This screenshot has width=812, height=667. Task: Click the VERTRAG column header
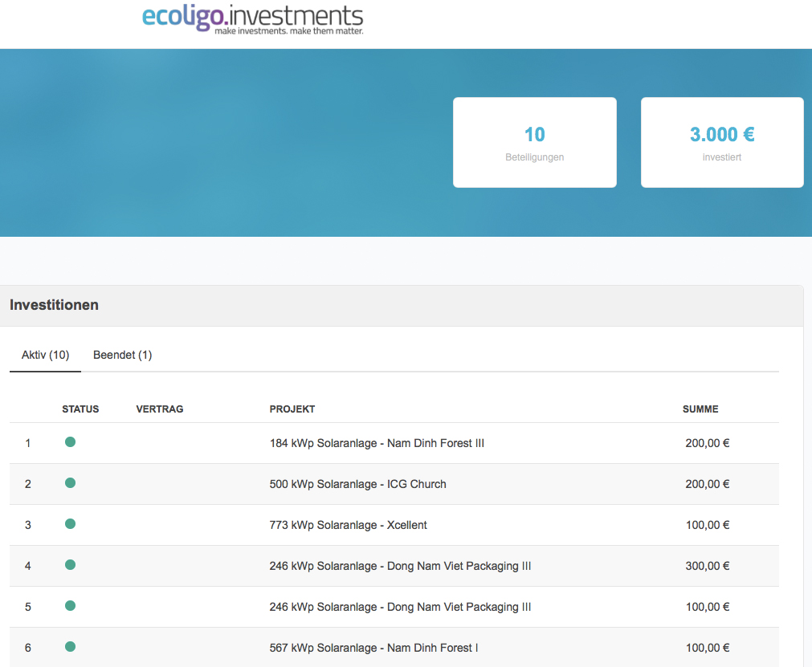point(160,409)
